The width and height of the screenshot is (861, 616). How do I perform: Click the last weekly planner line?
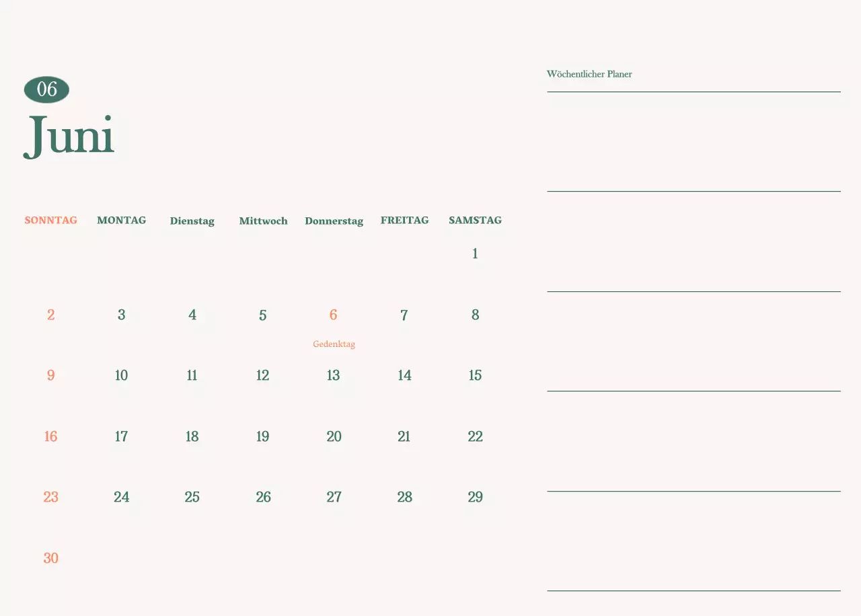tap(694, 591)
